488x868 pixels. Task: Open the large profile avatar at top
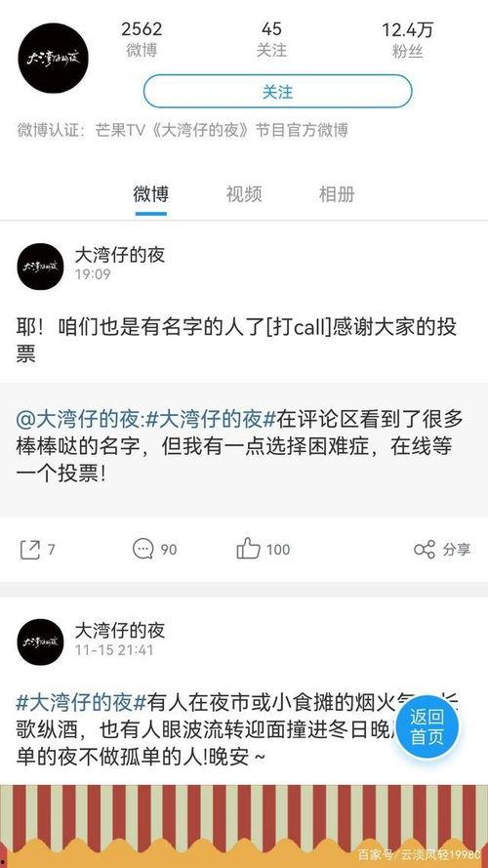click(x=53, y=59)
